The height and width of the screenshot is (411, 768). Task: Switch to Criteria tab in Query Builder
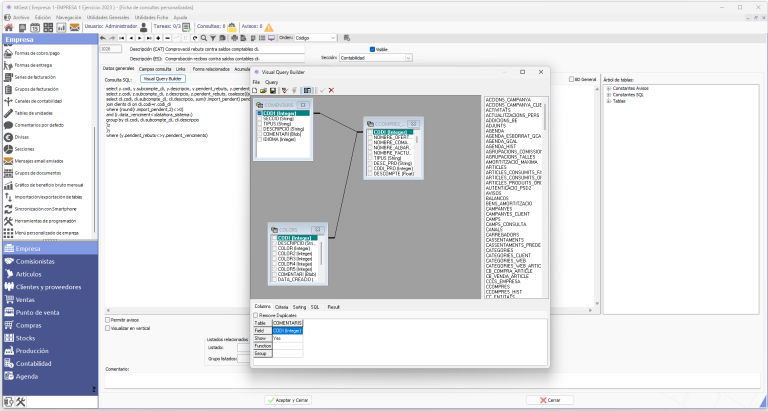click(x=282, y=307)
